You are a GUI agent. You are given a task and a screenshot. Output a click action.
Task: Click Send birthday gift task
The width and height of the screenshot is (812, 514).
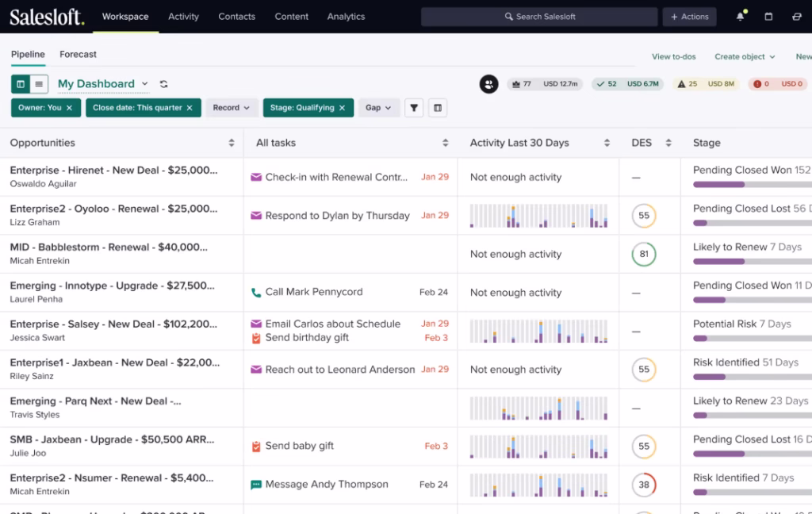[307, 338]
